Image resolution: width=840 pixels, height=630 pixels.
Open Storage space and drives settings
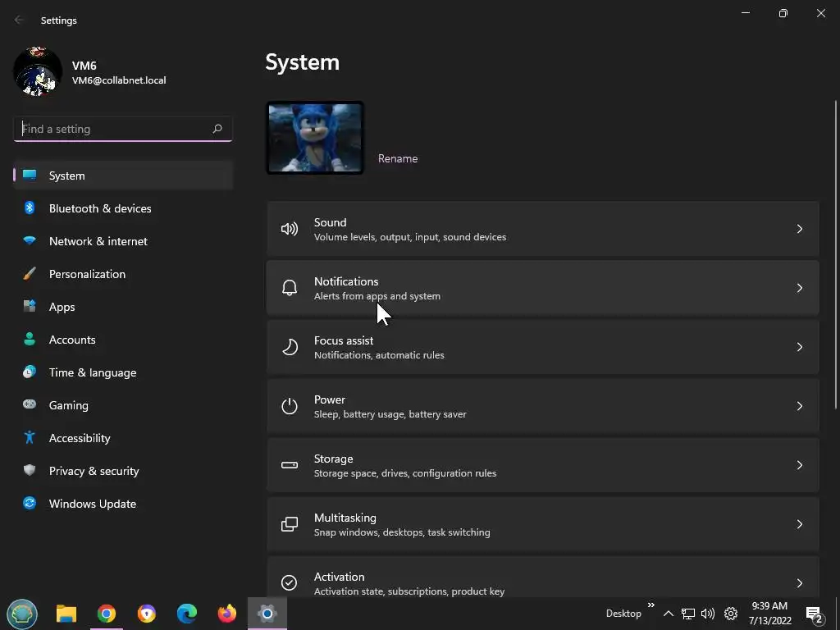coord(543,465)
